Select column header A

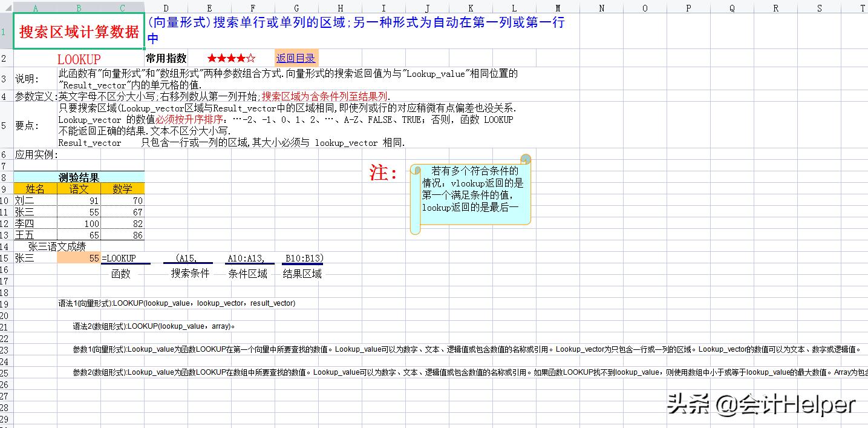[35, 7]
